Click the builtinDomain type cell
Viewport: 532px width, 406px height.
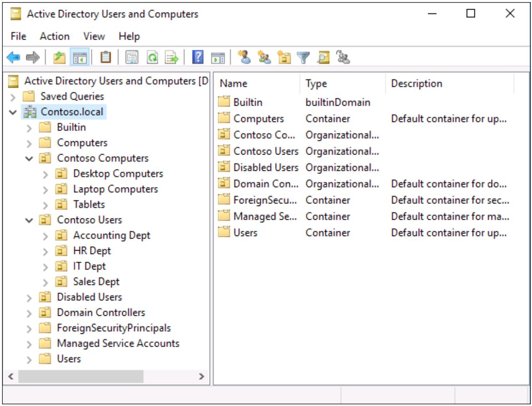point(338,102)
